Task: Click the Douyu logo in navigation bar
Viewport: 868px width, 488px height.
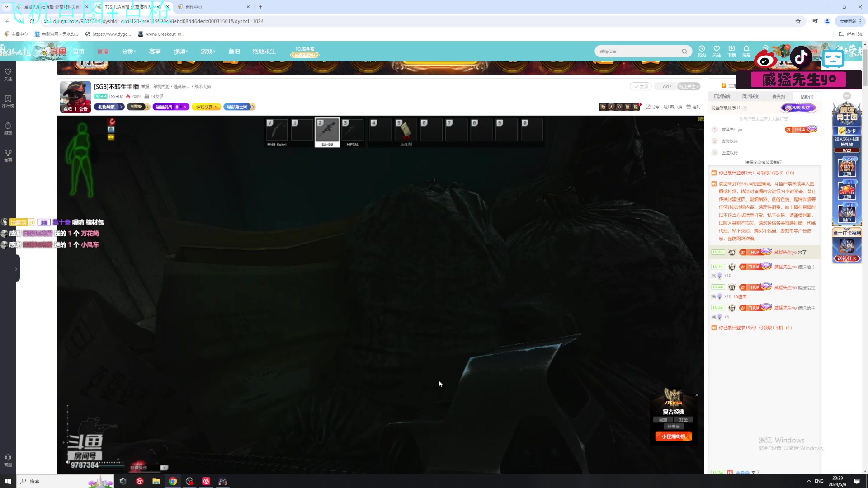Action: coord(54,52)
